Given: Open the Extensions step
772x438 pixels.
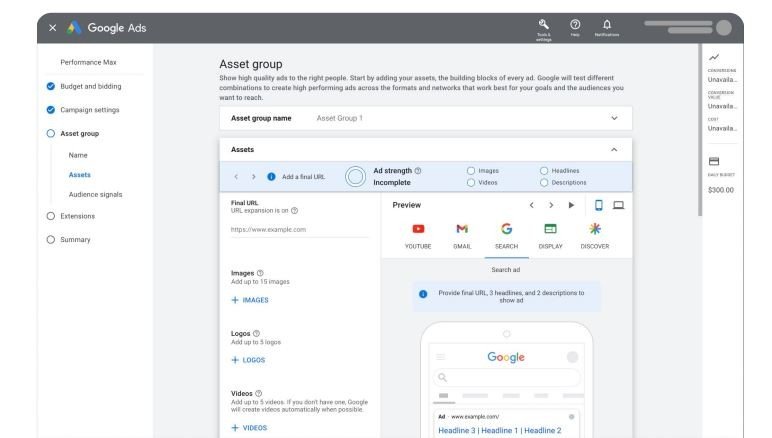Looking at the screenshot, I should click(70, 216).
